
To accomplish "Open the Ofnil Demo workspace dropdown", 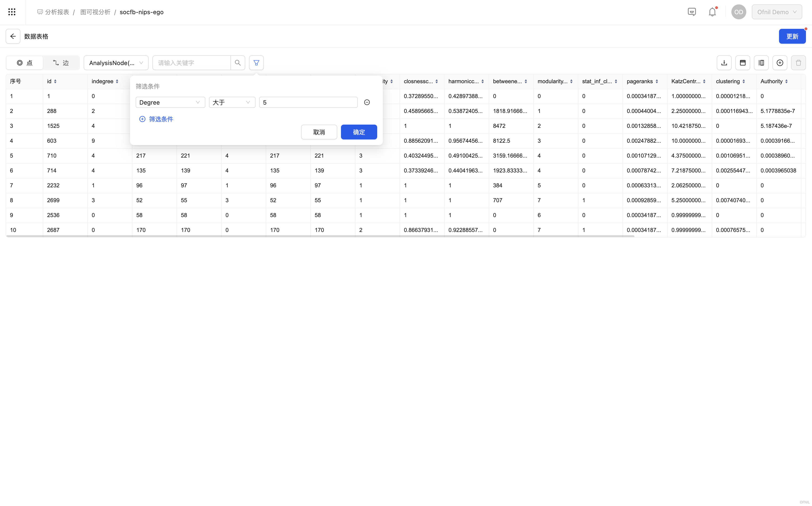I will 776,12.
